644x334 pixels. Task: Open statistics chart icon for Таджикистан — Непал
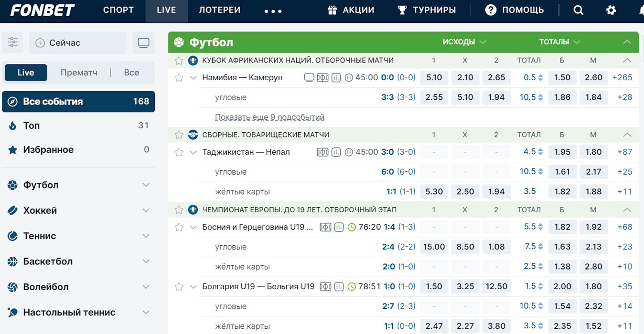pos(336,152)
